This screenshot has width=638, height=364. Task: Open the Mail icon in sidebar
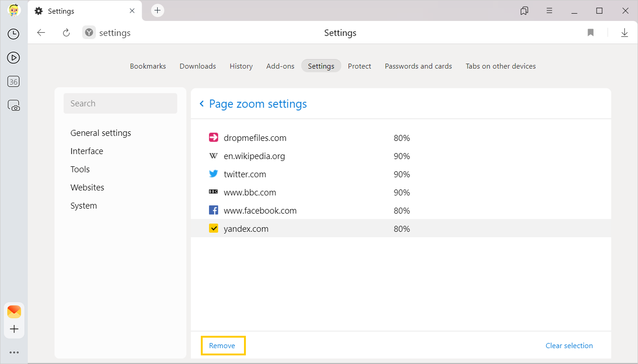(x=14, y=312)
